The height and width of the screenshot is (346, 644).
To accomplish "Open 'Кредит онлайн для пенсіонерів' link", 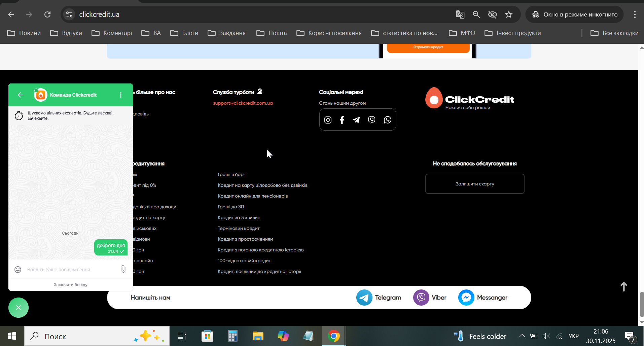I will click(x=253, y=196).
